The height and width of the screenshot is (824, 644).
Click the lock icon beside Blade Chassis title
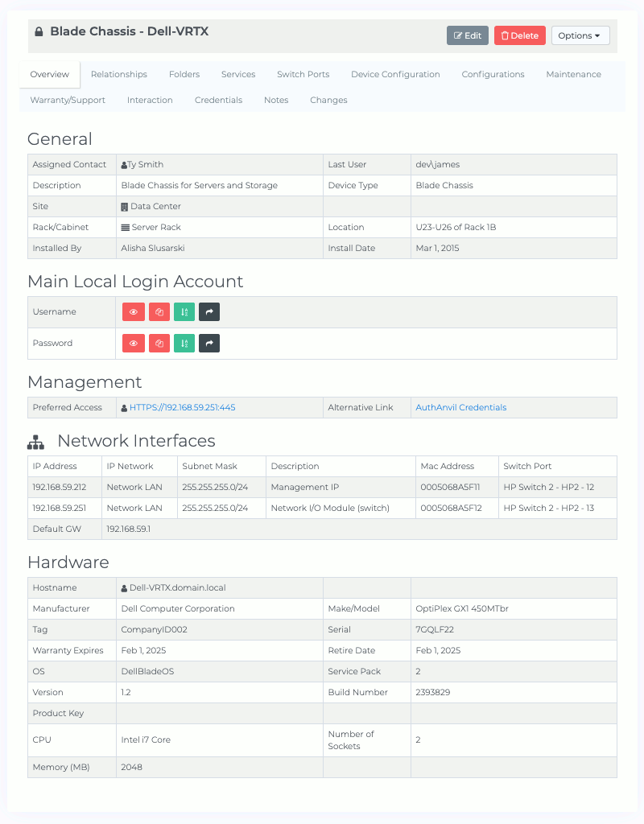39,31
